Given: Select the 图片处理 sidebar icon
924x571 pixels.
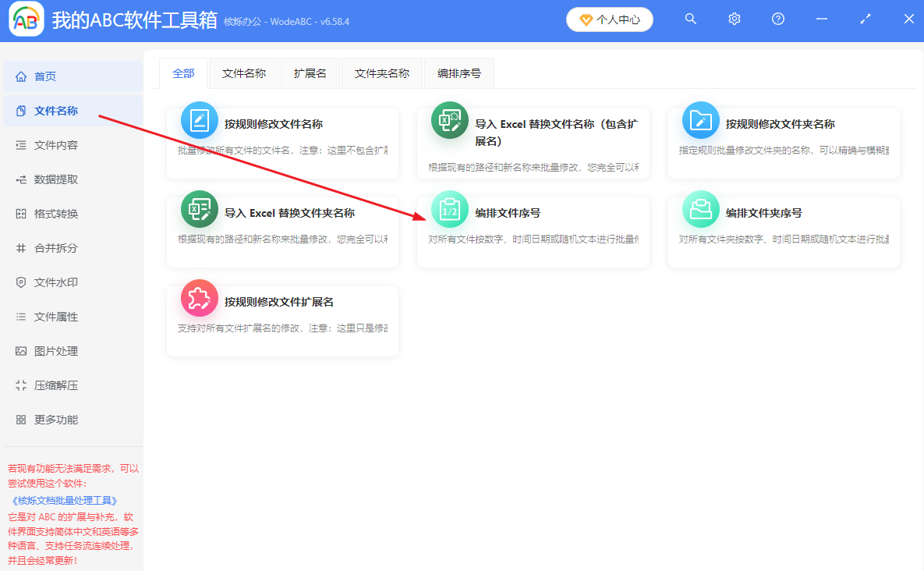Looking at the screenshot, I should tap(21, 351).
